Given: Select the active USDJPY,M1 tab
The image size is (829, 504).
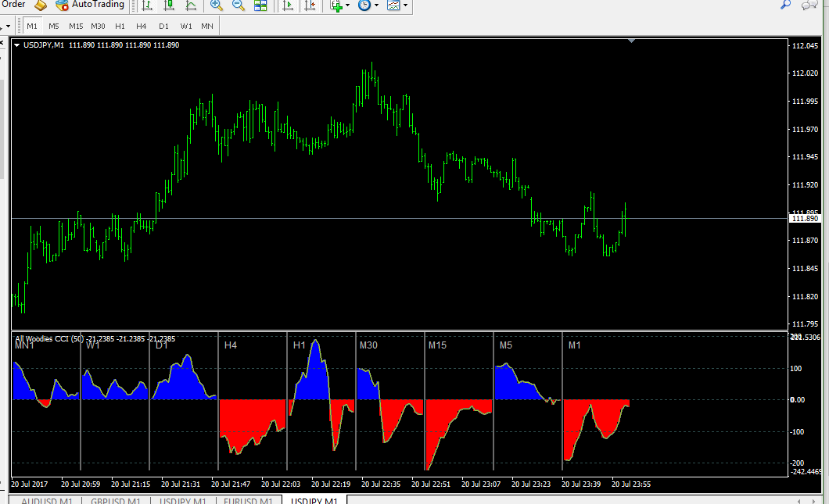Looking at the screenshot, I should click(x=314, y=500).
